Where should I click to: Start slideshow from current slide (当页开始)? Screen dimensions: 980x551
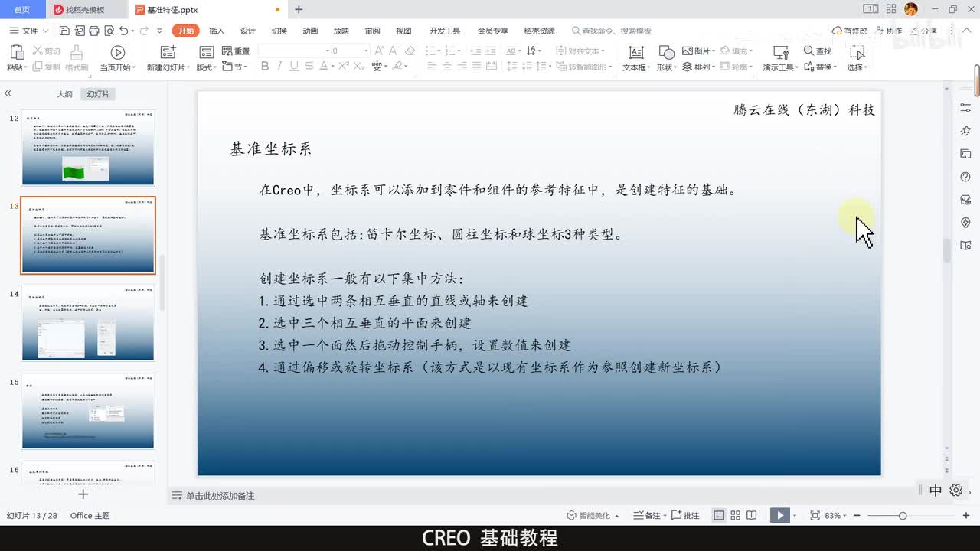pos(118,52)
